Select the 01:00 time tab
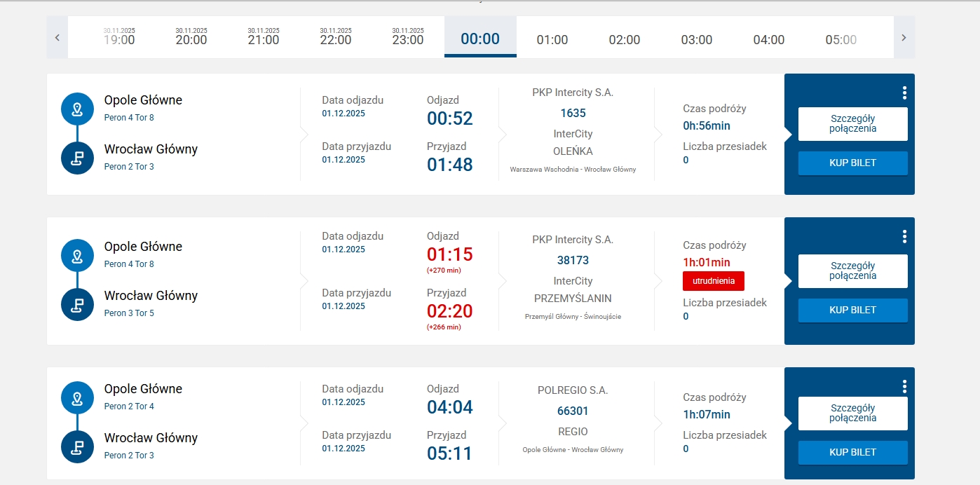Image resolution: width=980 pixels, height=485 pixels. (552, 39)
